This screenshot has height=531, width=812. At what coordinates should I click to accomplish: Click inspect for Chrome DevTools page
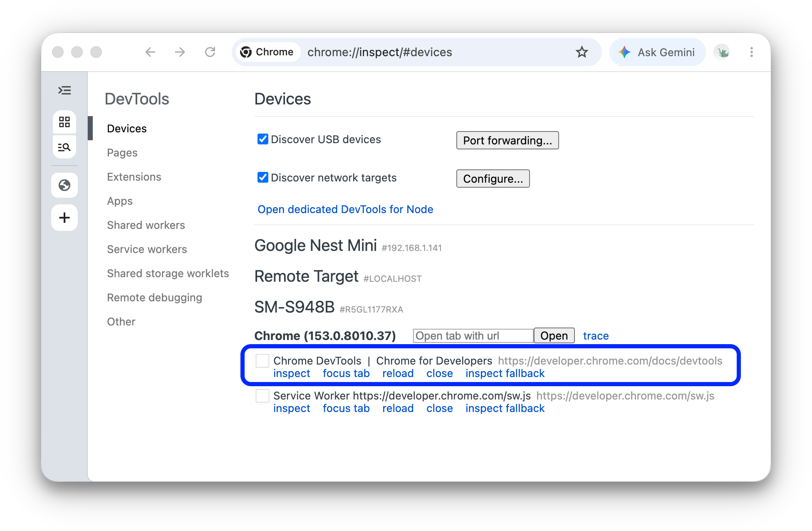pyautogui.click(x=292, y=373)
